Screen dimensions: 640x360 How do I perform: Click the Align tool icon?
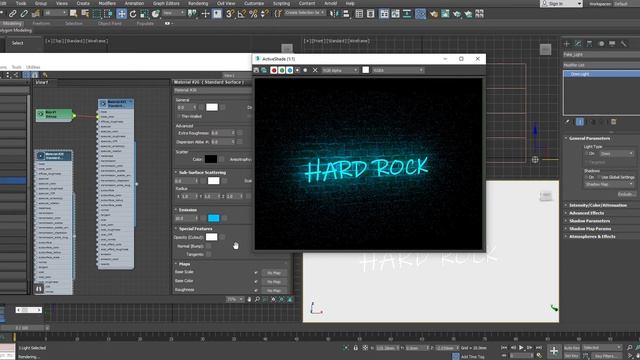pyautogui.click(x=346, y=14)
